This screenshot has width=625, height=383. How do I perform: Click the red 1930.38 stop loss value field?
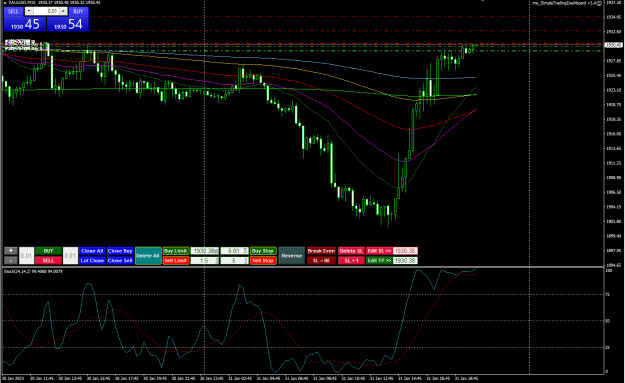pyautogui.click(x=405, y=251)
